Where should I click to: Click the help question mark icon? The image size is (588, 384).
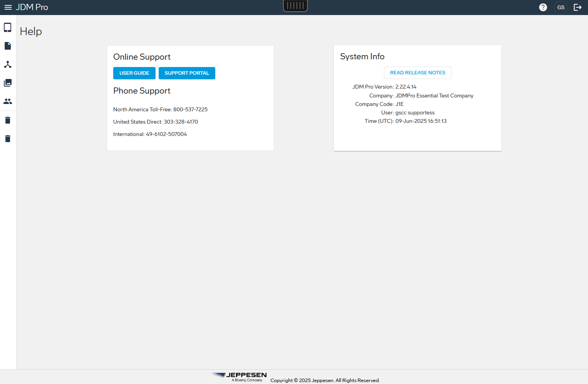tap(543, 7)
